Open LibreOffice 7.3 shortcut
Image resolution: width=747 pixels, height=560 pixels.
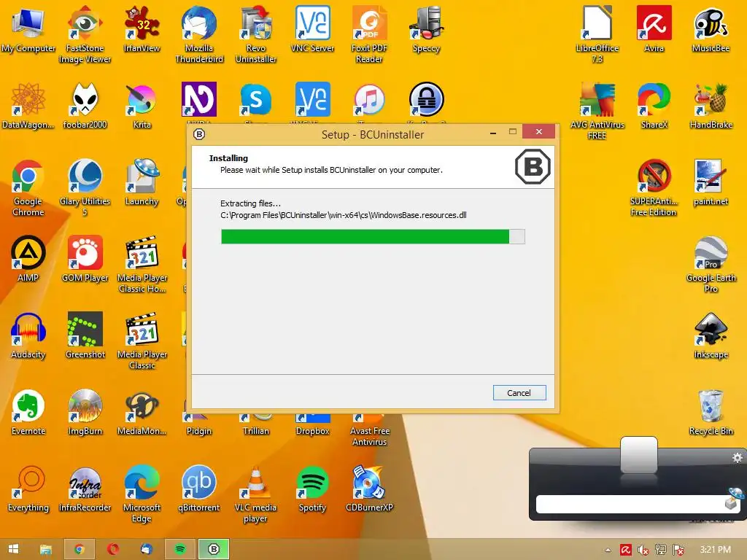tap(597, 35)
